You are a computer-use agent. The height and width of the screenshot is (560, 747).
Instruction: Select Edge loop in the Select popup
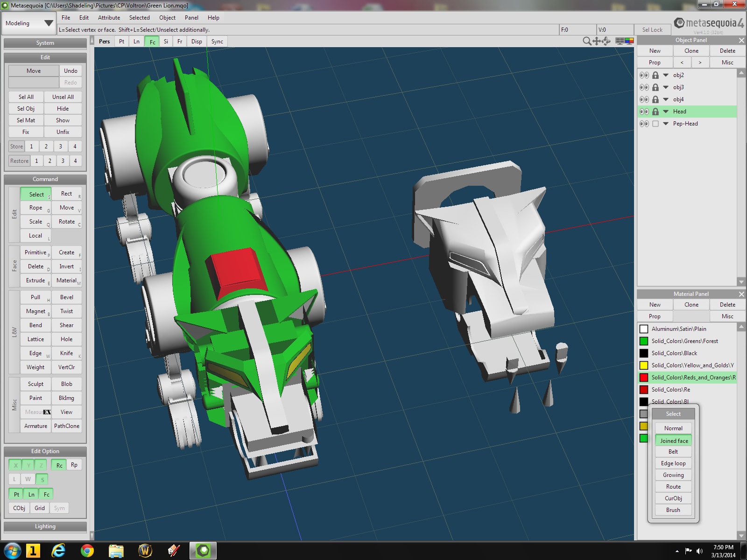coord(673,463)
